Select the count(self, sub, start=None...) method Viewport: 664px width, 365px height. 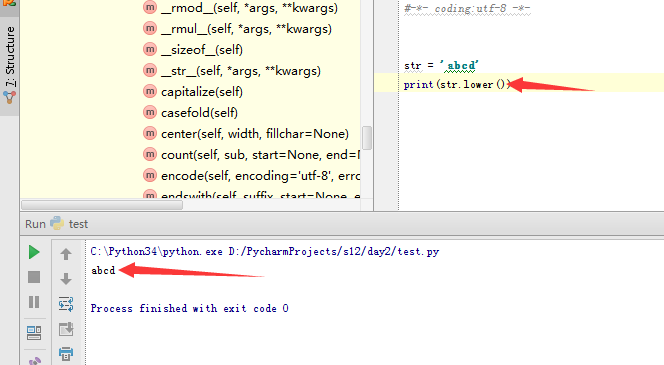260,155
